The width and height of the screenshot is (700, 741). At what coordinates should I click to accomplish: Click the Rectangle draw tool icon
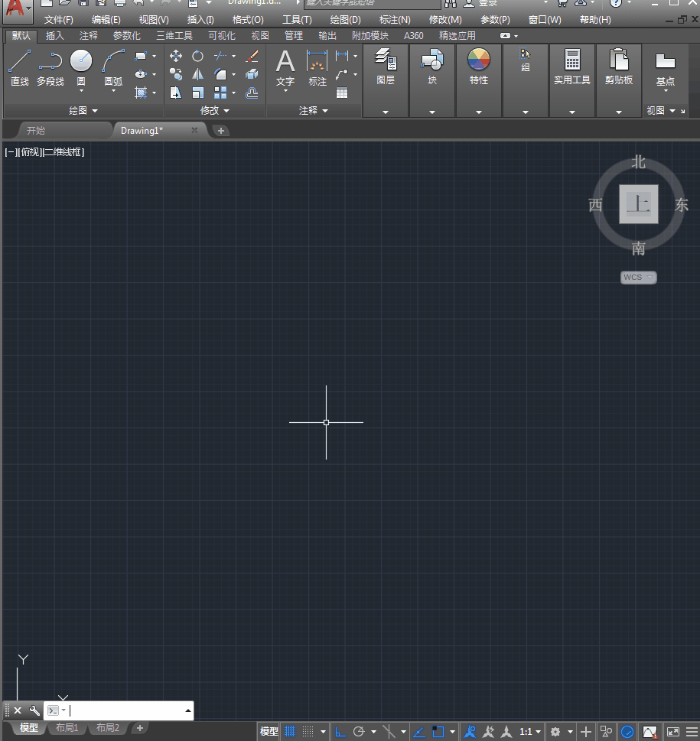click(x=141, y=56)
